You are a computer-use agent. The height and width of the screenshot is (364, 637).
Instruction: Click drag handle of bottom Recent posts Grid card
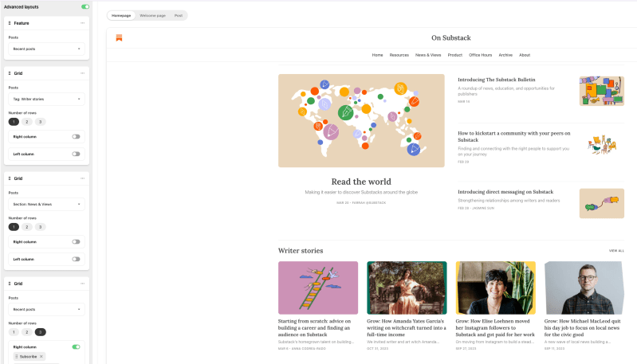click(x=10, y=284)
